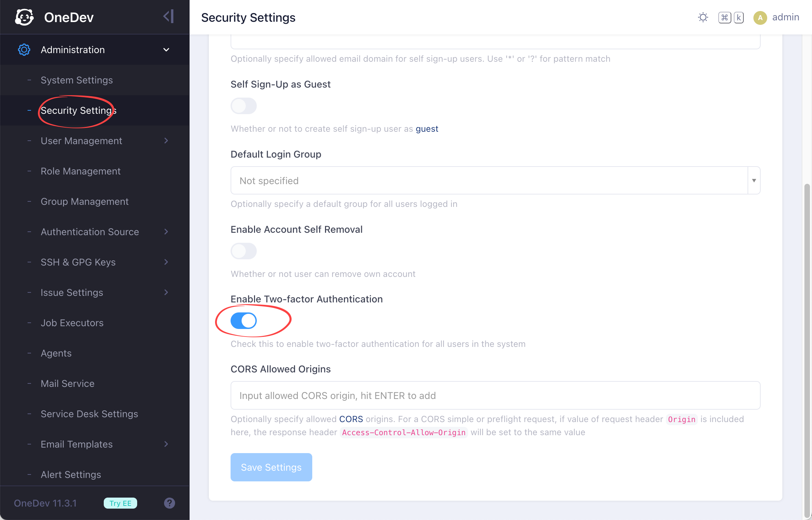Open the guest link in the description

coord(427,129)
